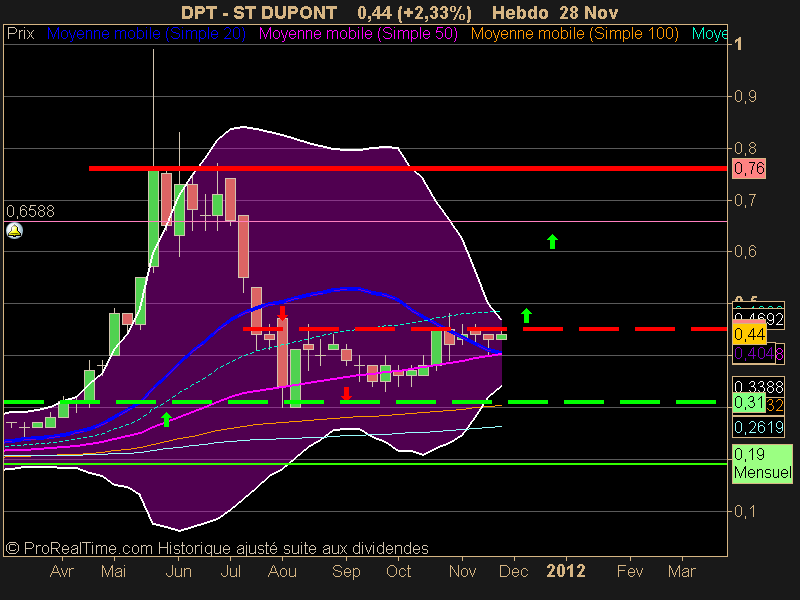Click the 0,44 (+2,33%) quote text
The height and width of the screenshot is (600, 800).
414,12
